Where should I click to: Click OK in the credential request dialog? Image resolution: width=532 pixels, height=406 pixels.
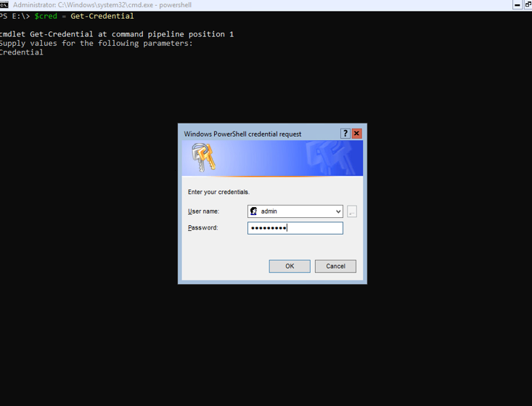pyautogui.click(x=290, y=266)
